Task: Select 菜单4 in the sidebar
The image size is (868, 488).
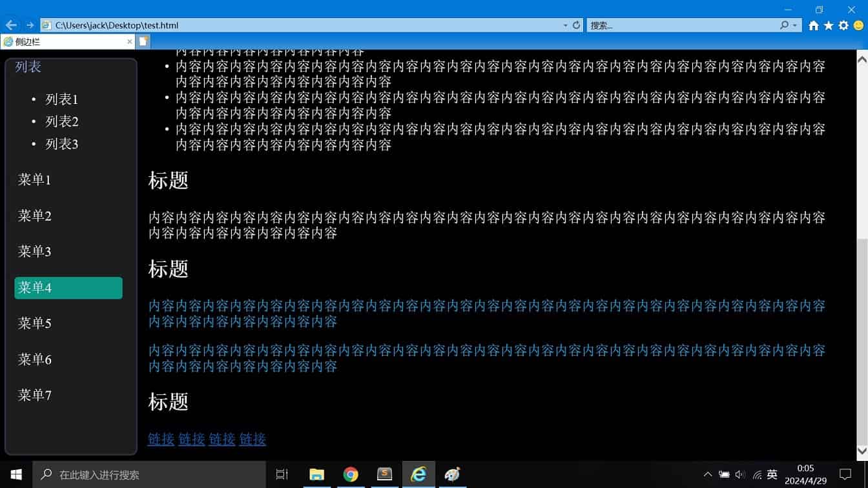Action: [x=68, y=288]
